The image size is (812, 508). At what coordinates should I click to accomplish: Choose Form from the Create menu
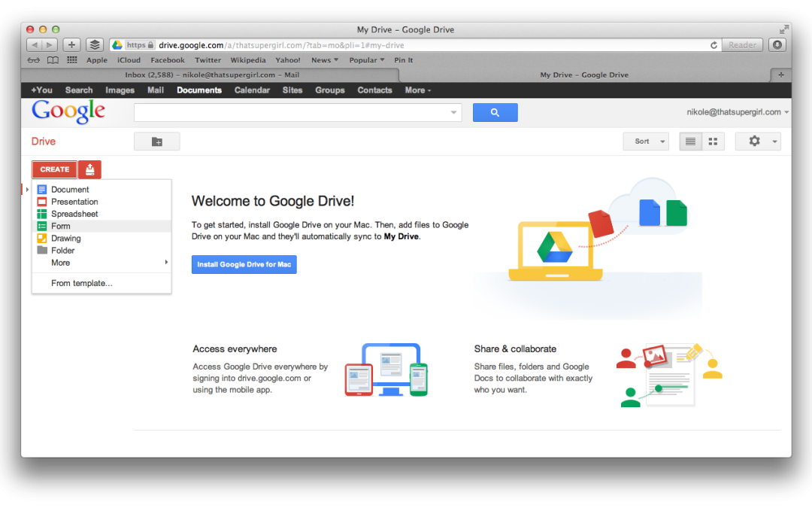point(102,226)
